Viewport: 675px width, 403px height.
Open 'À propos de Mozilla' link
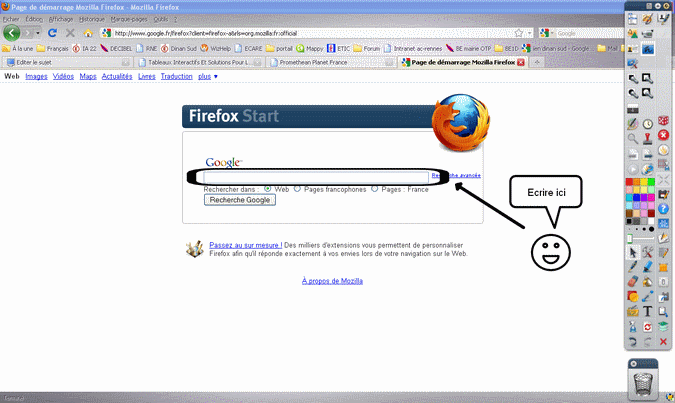tap(332, 281)
